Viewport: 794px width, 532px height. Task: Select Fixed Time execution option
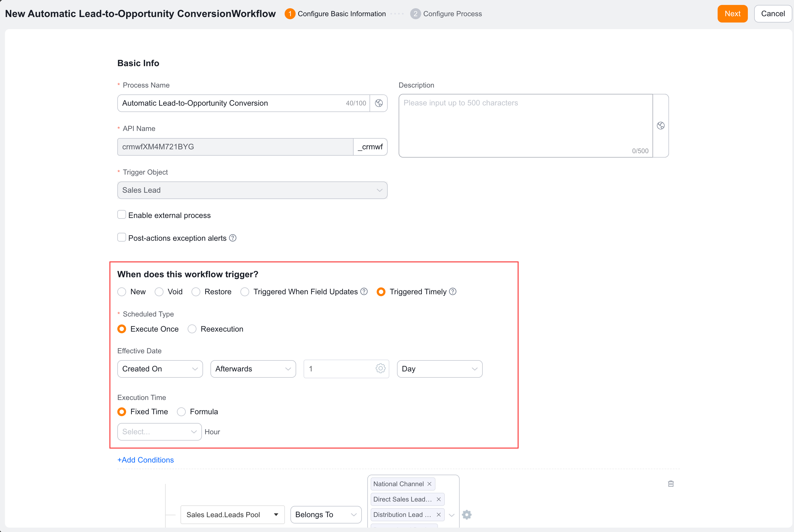122,411
